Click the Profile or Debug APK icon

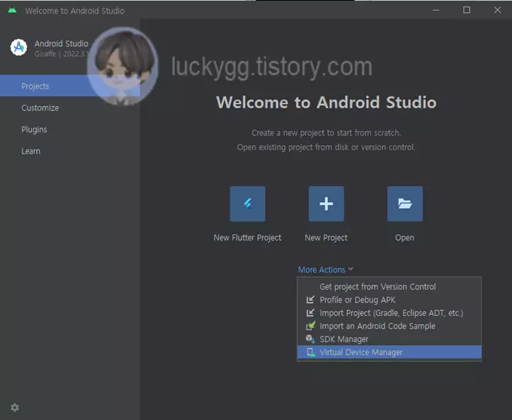click(x=310, y=300)
